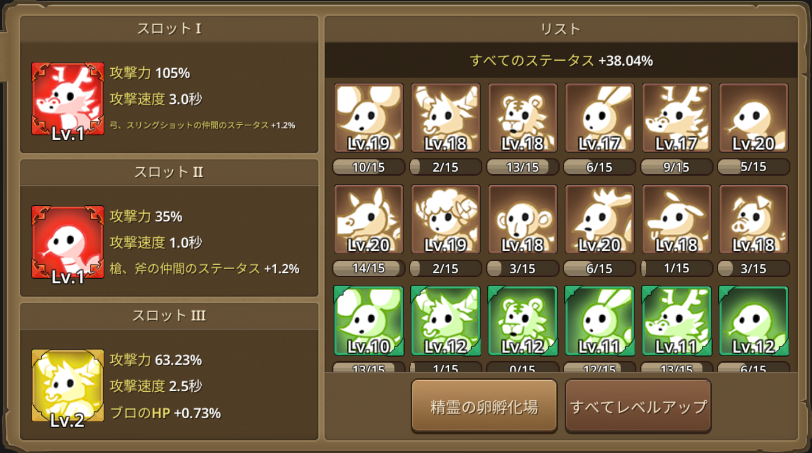Select the Lv.18 tan tiger spirit
The image size is (812, 453).
coord(523,118)
